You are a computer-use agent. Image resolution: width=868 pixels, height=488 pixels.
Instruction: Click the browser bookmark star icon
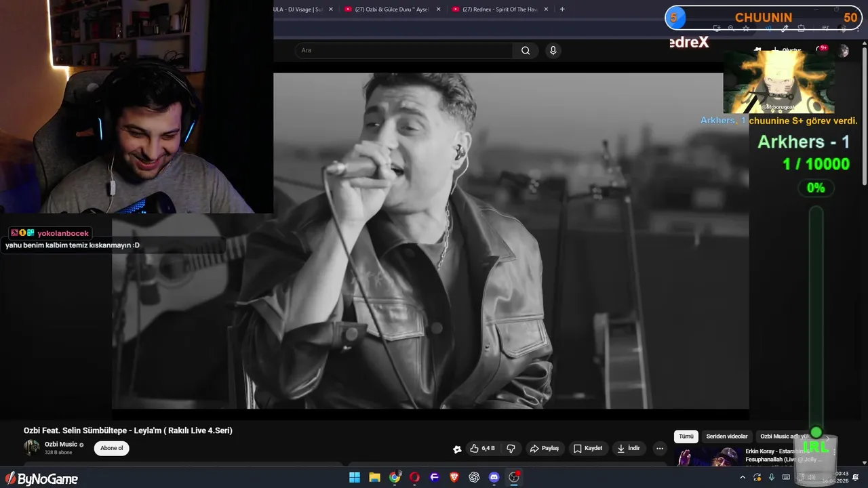point(746,28)
